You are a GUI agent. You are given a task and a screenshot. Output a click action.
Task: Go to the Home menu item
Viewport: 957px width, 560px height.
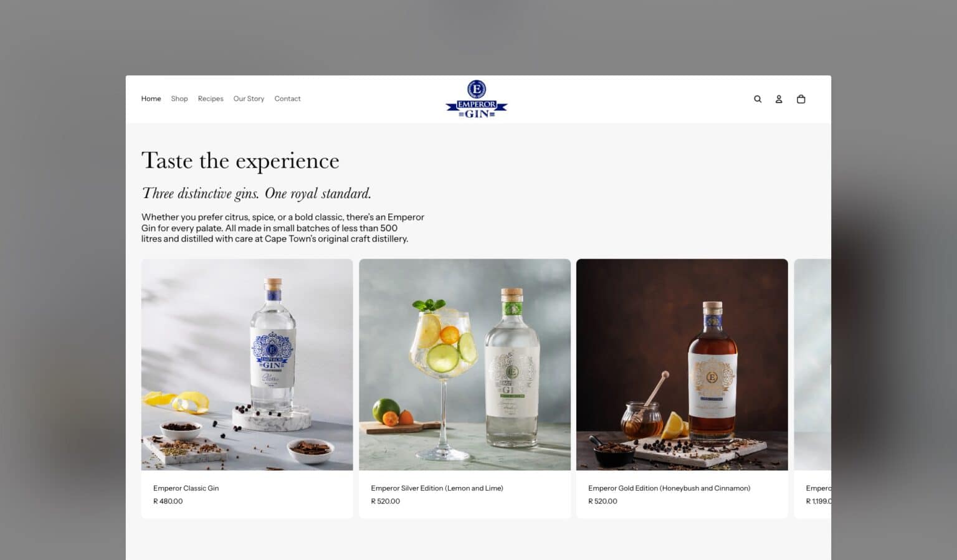[x=151, y=98]
